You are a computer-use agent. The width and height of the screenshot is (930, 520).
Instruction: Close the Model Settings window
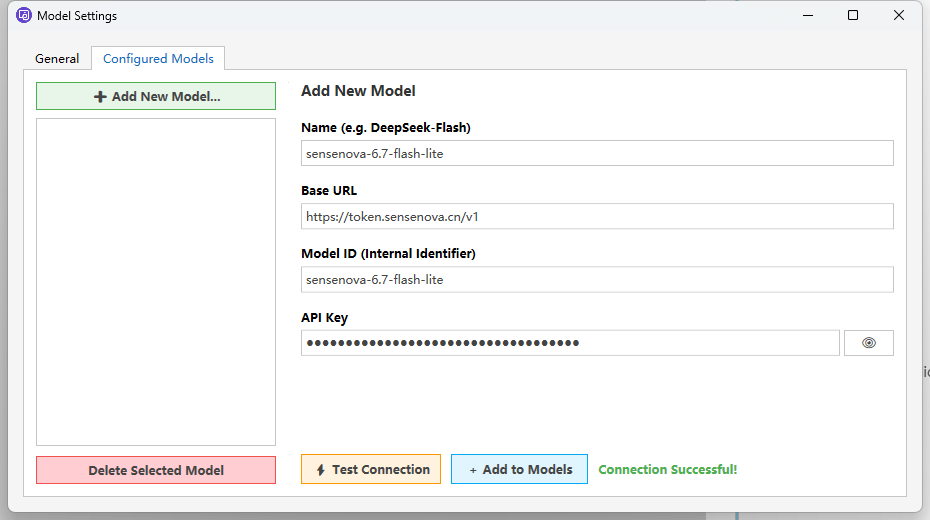(x=899, y=15)
